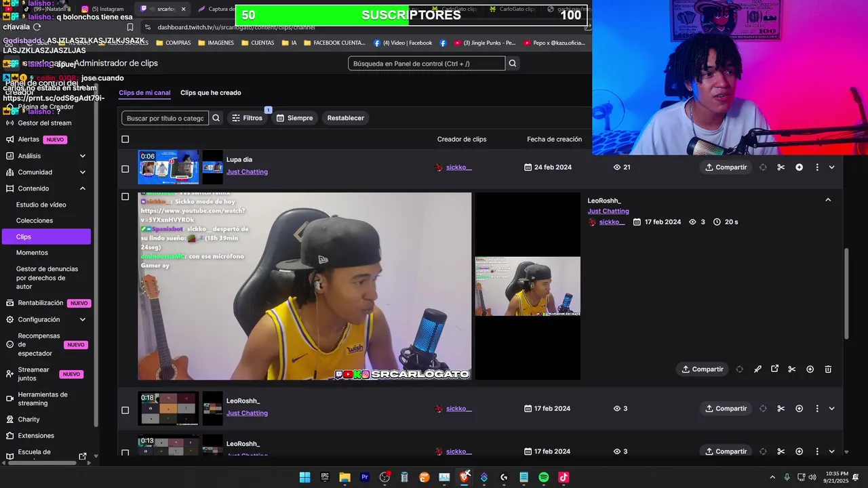Tick the checkbox for the 0:18 clip row
This screenshot has width=868, height=488.
click(x=125, y=410)
